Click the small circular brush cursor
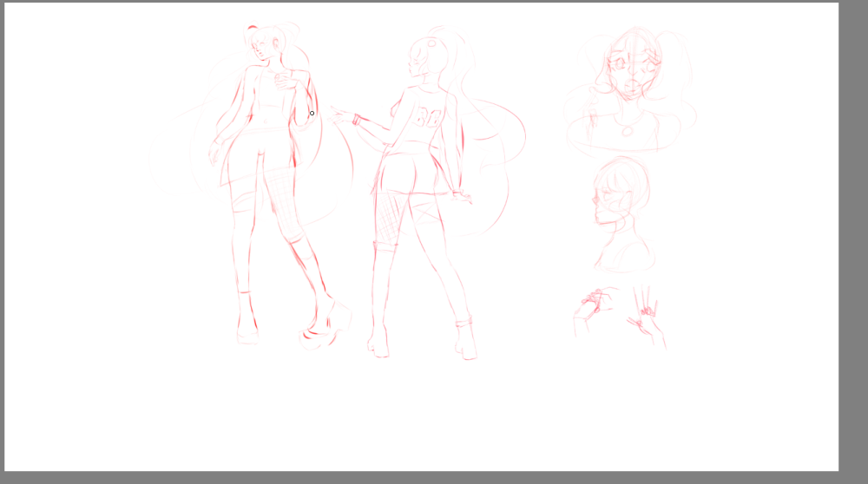 [312, 113]
